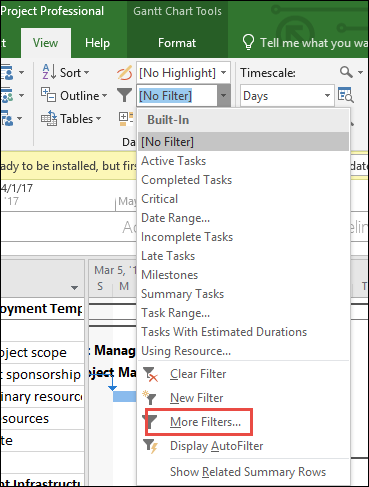Select the 'ject scope' task row
The image size is (369, 487).
coord(42,352)
